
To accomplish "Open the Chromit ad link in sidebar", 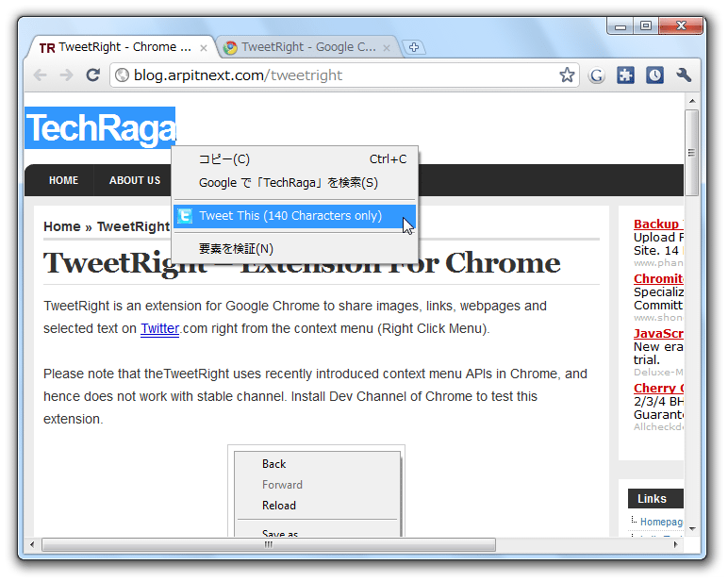I will (658, 278).
